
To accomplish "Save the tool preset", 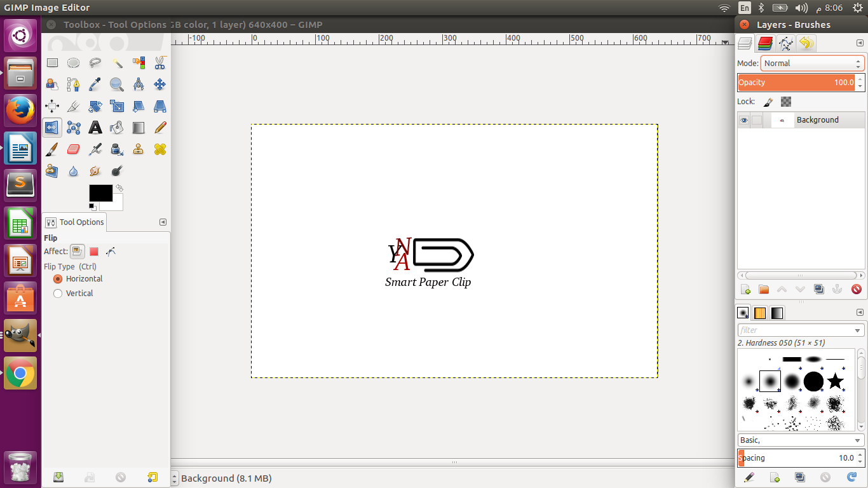I will [x=58, y=477].
